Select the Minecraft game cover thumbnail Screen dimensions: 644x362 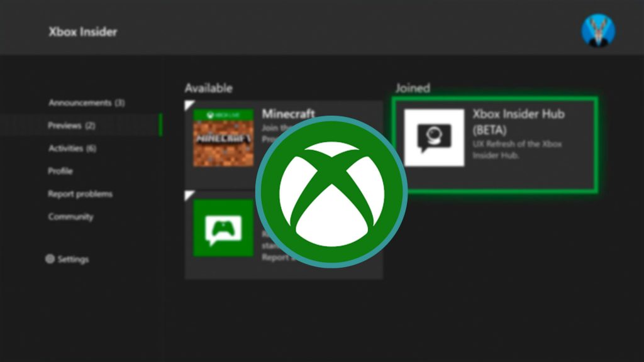(223, 138)
